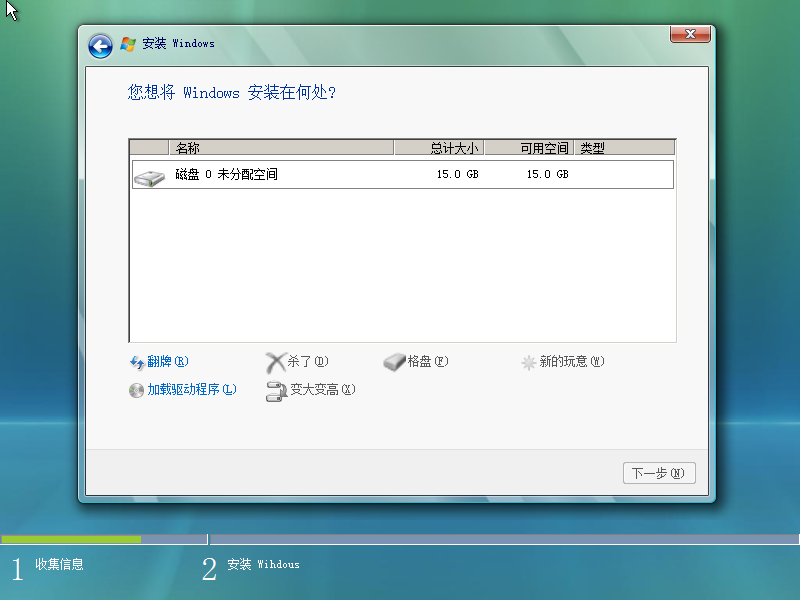Click the disc icon beside 加载驱动程序
800x600 pixels.
(x=137, y=390)
